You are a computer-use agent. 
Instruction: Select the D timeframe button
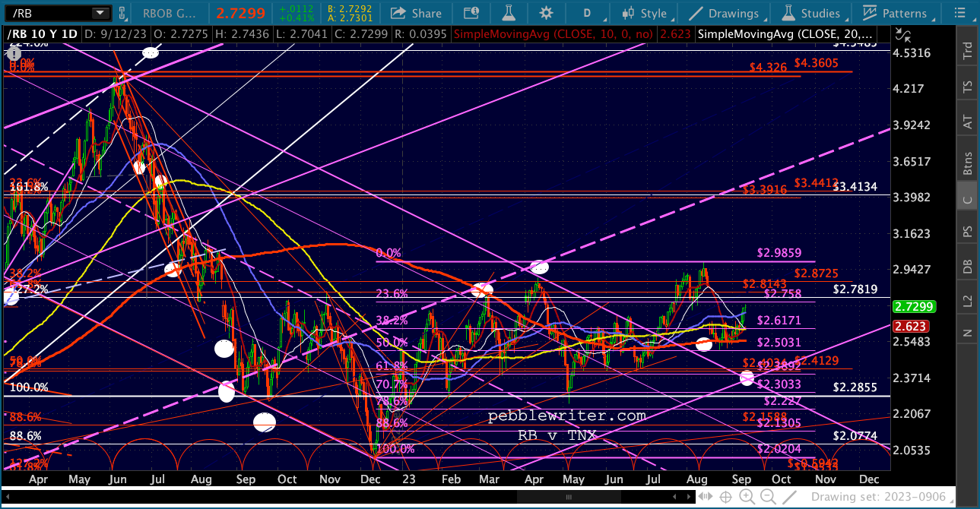pos(587,13)
